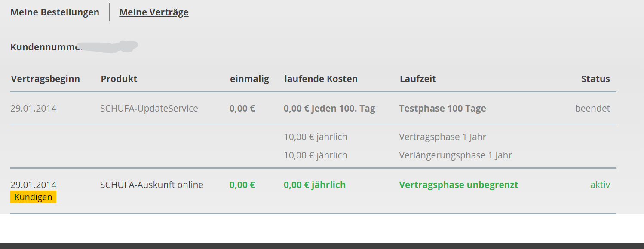Click the green aktiv status
644x249 pixels.
coord(600,185)
